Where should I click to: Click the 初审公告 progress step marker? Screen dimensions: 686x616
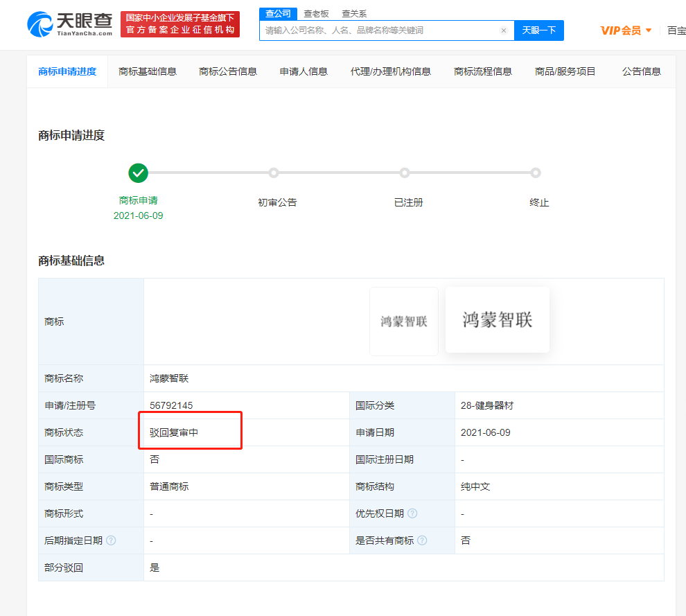point(274,173)
